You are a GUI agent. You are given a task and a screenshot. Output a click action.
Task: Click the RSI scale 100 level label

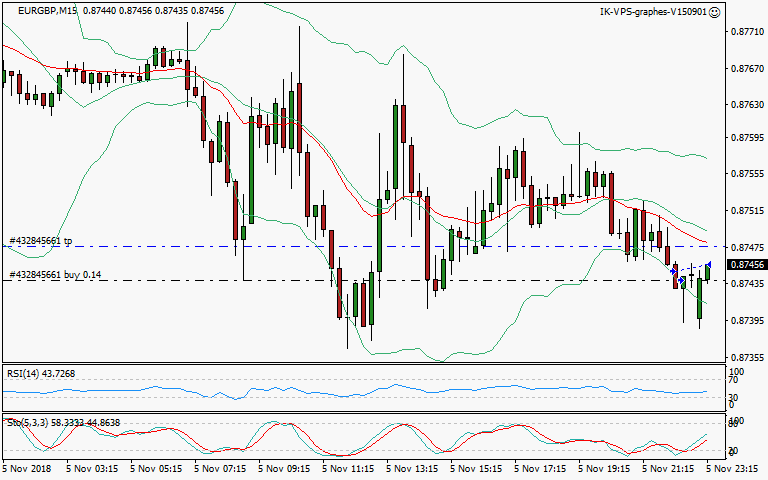click(737, 373)
